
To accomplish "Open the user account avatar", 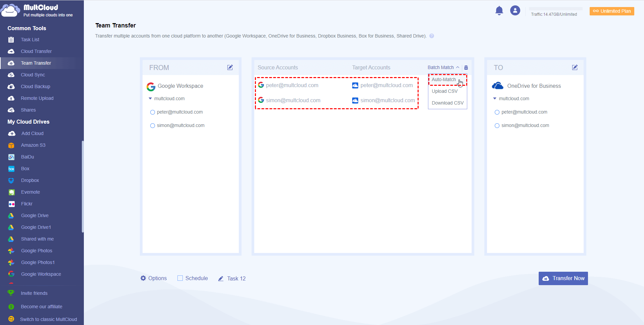I will tap(515, 10).
